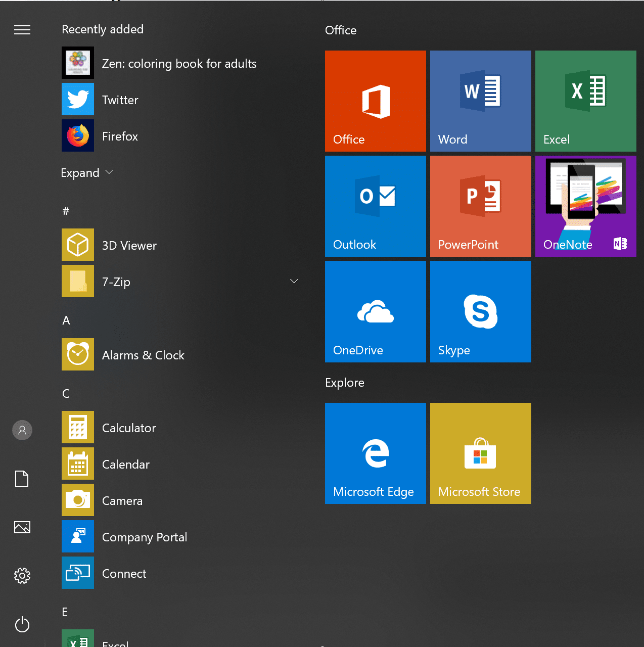Open the PowerPoint tile
This screenshot has width=644, height=647.
point(481,206)
